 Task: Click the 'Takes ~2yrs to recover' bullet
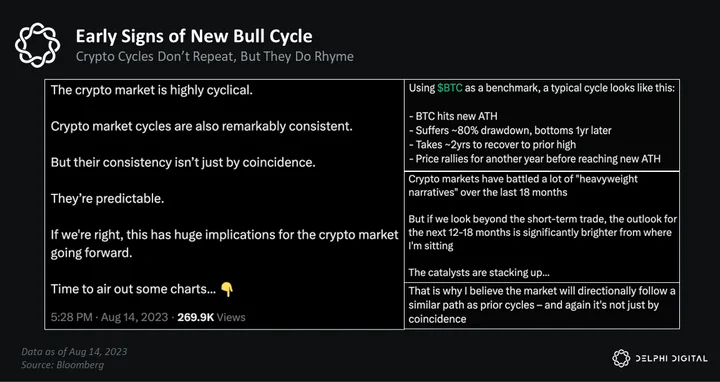click(492, 145)
